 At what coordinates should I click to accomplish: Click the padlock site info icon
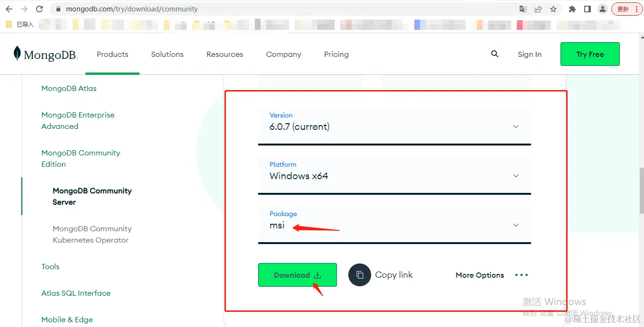[58, 9]
